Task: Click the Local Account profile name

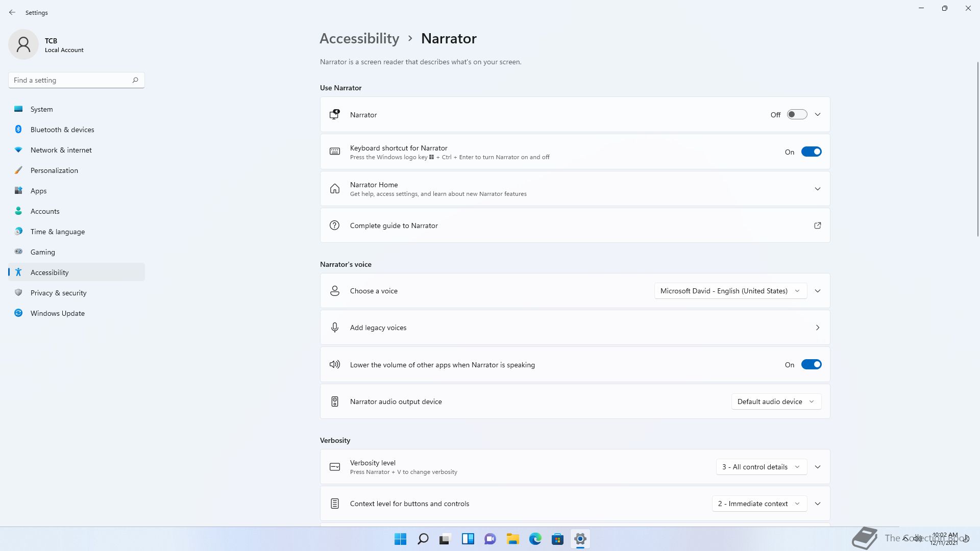Action: coord(64,50)
